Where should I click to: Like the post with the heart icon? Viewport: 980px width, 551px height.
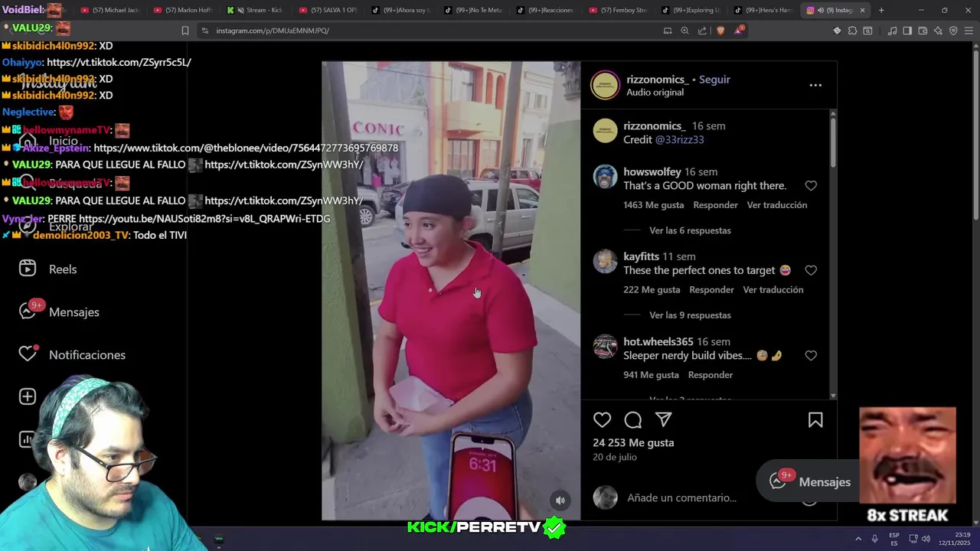coord(603,419)
